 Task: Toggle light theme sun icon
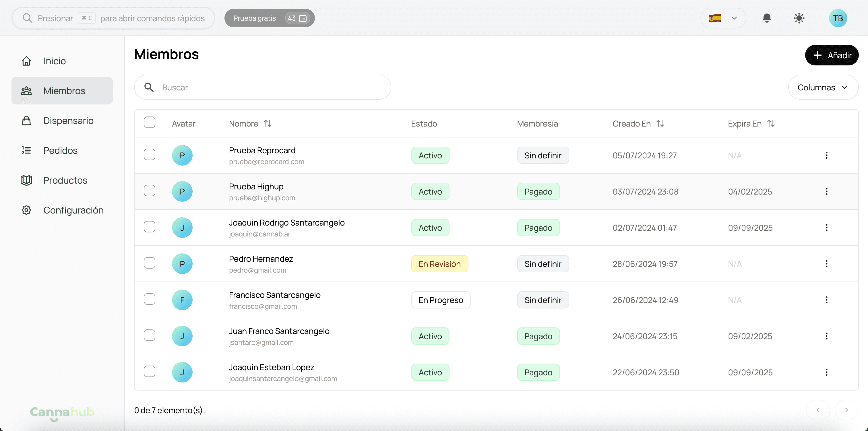pyautogui.click(x=799, y=18)
